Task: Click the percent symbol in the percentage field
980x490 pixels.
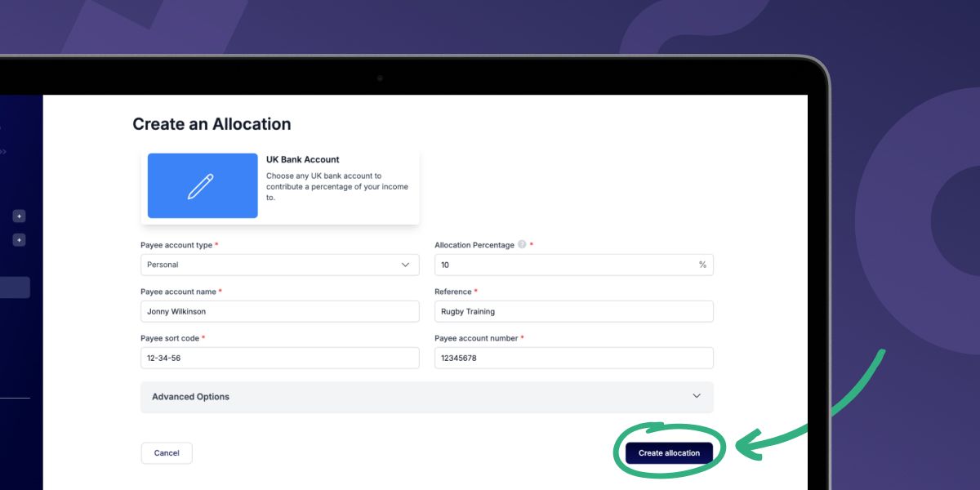Action: pyautogui.click(x=702, y=265)
